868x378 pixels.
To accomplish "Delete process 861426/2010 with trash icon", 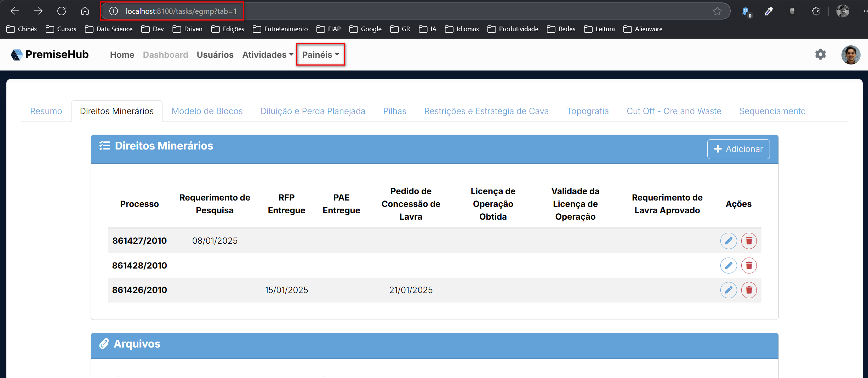I will pyautogui.click(x=749, y=290).
